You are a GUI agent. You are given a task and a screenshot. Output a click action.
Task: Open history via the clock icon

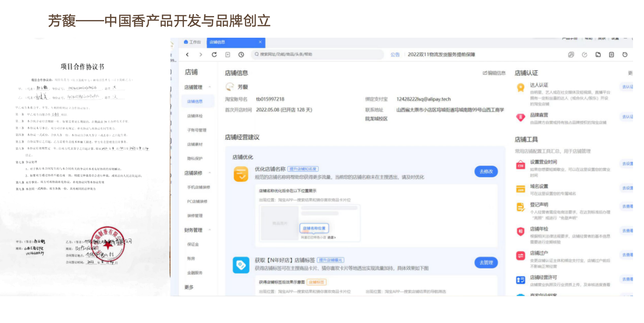(241, 55)
